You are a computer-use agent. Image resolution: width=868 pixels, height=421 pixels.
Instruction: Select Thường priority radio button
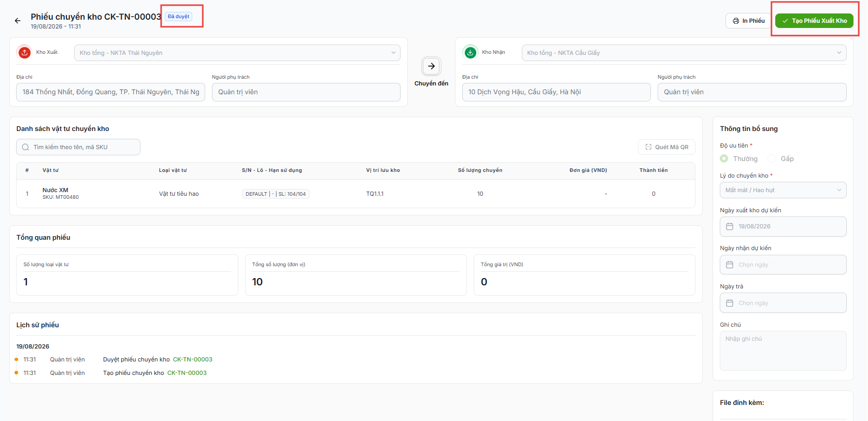[x=724, y=158]
